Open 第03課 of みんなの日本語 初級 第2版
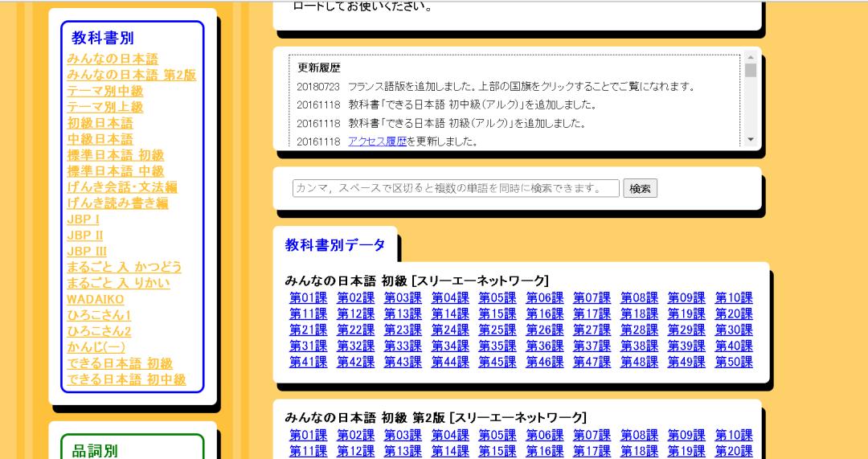868x459 pixels. coord(403,435)
